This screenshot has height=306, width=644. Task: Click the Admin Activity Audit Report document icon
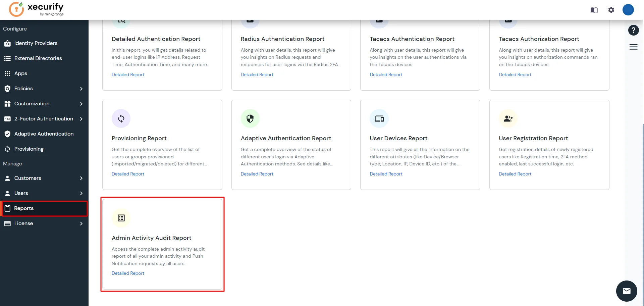pos(121,218)
